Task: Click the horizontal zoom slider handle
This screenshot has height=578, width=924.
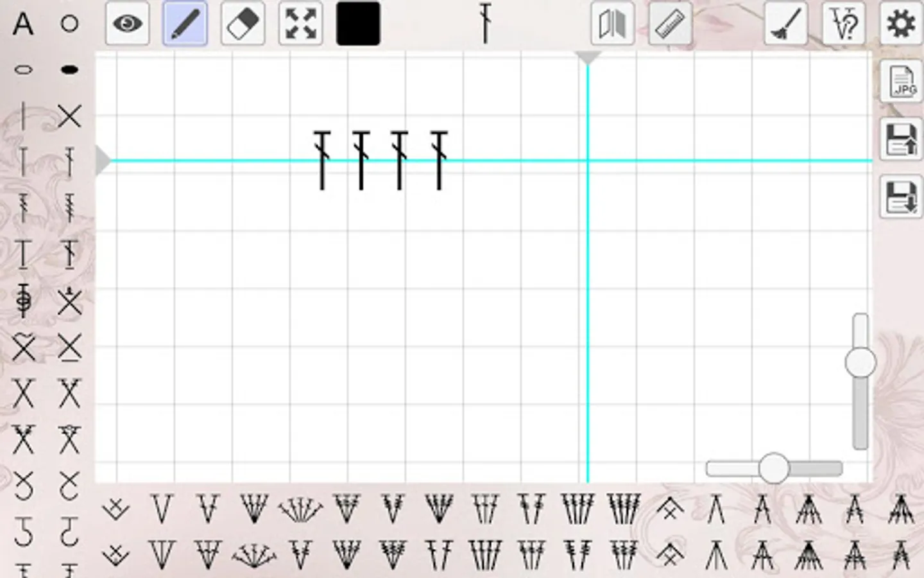Action: [774, 468]
